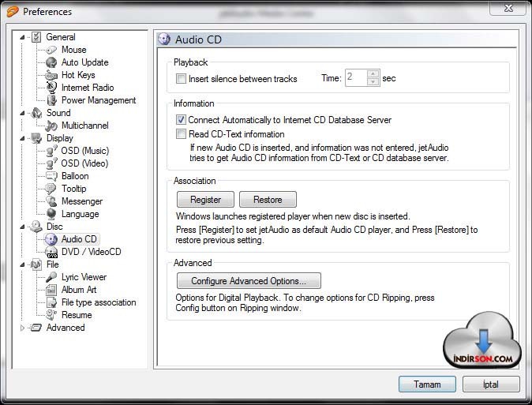Select Power Management in tree
Image resolution: width=532 pixels, height=405 pixels.
point(99,100)
